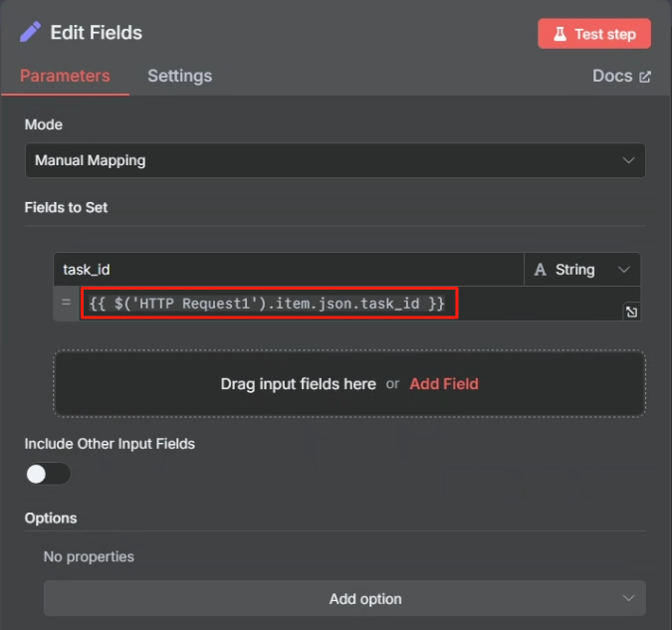
Task: Click the Edit Fields node title
Action: tap(96, 33)
